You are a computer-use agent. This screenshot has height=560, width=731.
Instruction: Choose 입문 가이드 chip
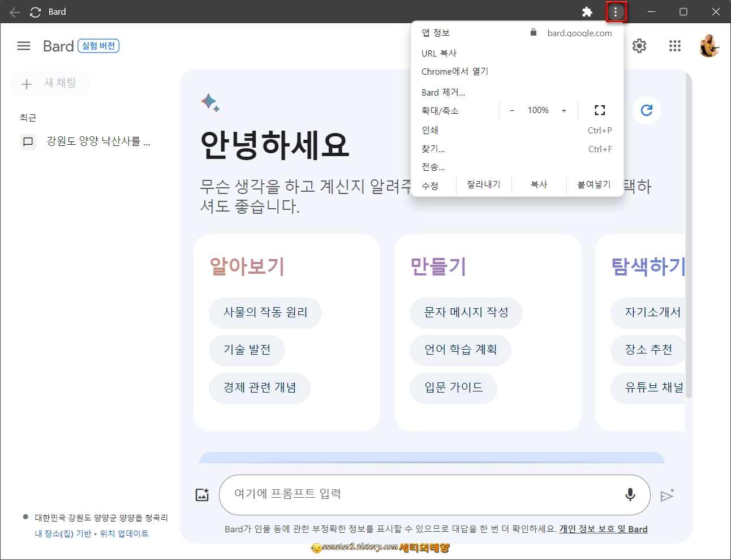coord(453,388)
